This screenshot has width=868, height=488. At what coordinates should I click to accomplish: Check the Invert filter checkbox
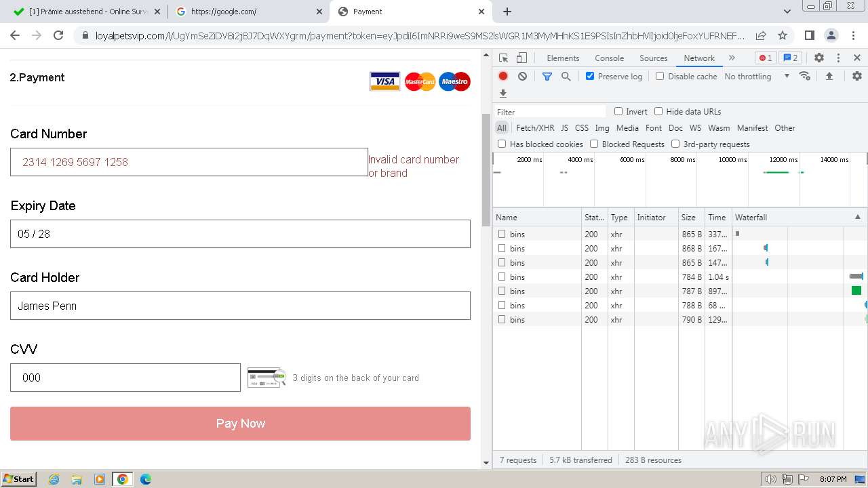pyautogui.click(x=618, y=111)
